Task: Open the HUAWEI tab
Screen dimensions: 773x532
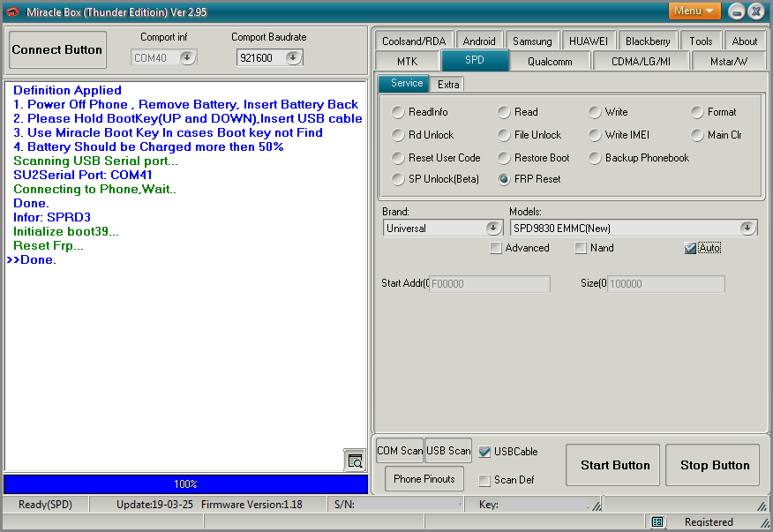Action: 588,41
